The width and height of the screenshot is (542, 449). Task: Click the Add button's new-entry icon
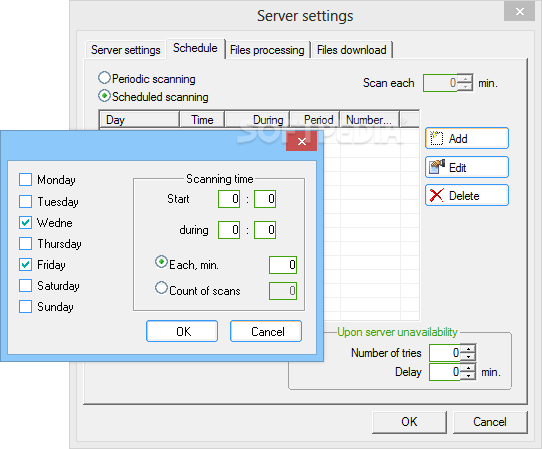point(437,139)
